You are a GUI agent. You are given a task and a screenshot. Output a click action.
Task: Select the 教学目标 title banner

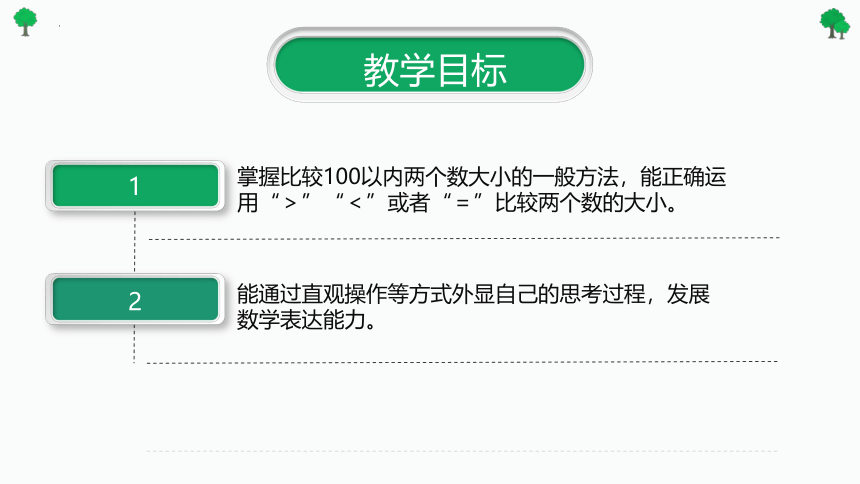(429, 65)
